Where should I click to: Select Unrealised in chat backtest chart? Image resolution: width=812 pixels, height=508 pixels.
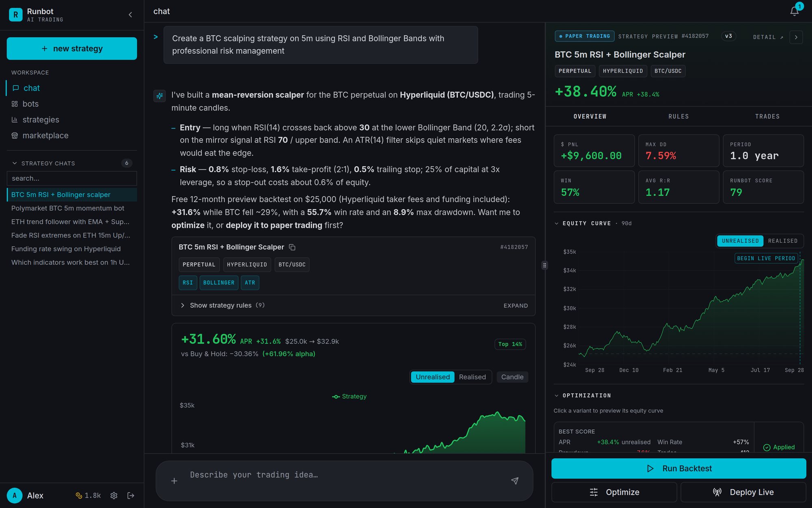point(432,377)
